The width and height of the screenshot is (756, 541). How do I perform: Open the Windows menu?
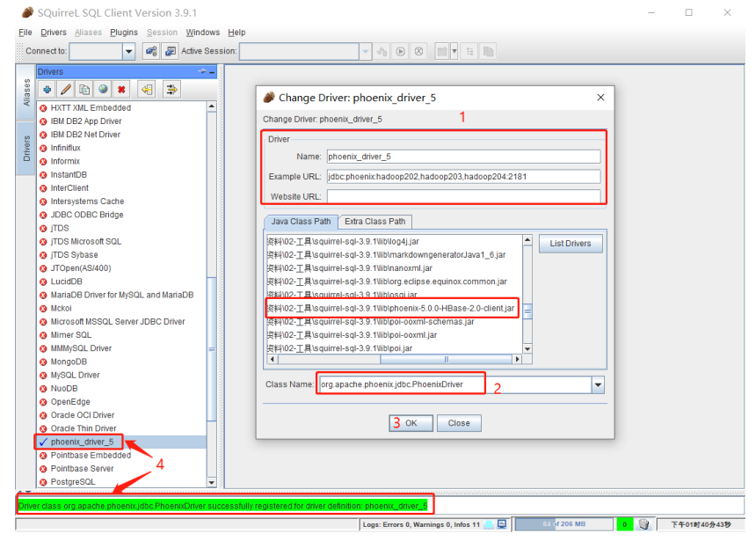(203, 33)
